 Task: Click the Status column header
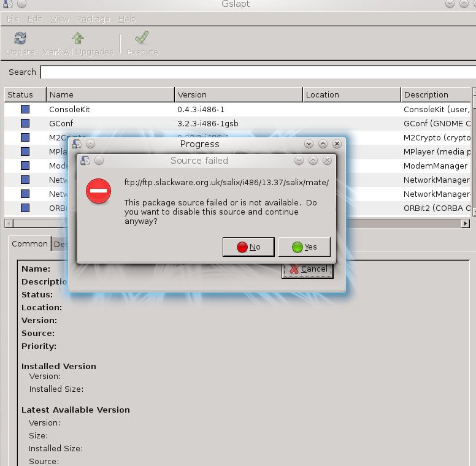(25, 94)
